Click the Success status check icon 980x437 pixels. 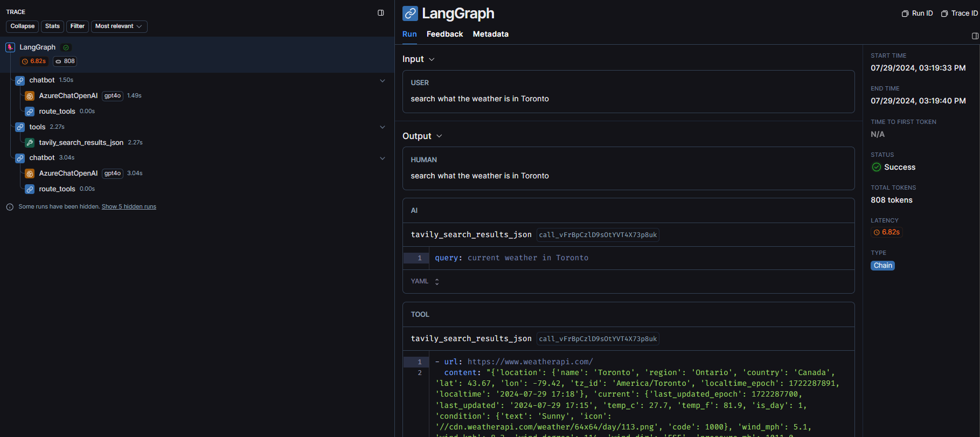877,167
